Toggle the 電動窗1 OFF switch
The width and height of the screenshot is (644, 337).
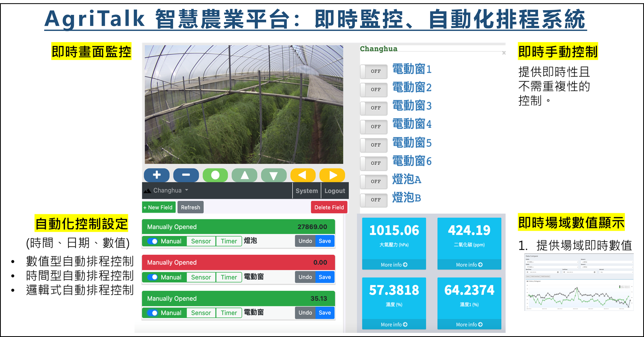click(x=374, y=71)
